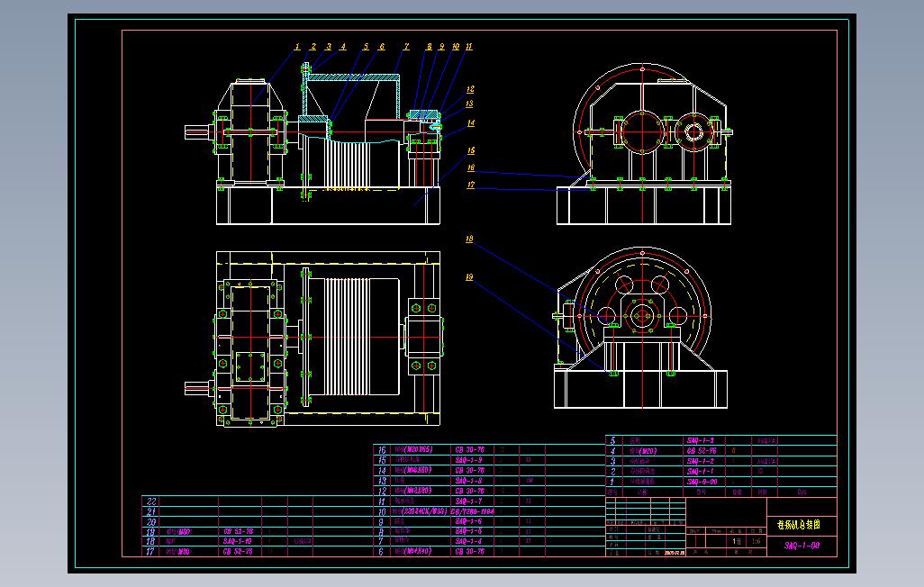Click callout number 16 between the upper views
This screenshot has width=924, height=587.
click(x=471, y=168)
